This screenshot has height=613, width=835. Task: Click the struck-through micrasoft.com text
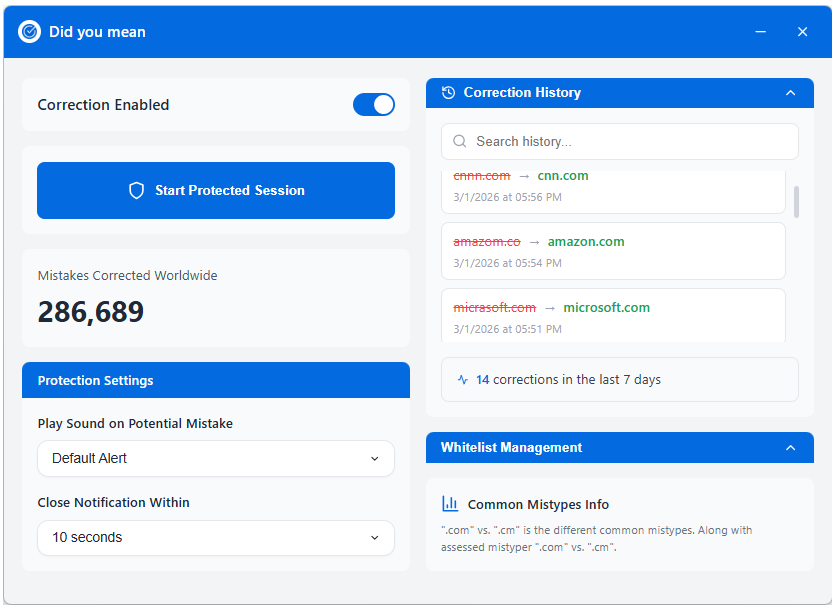(495, 308)
